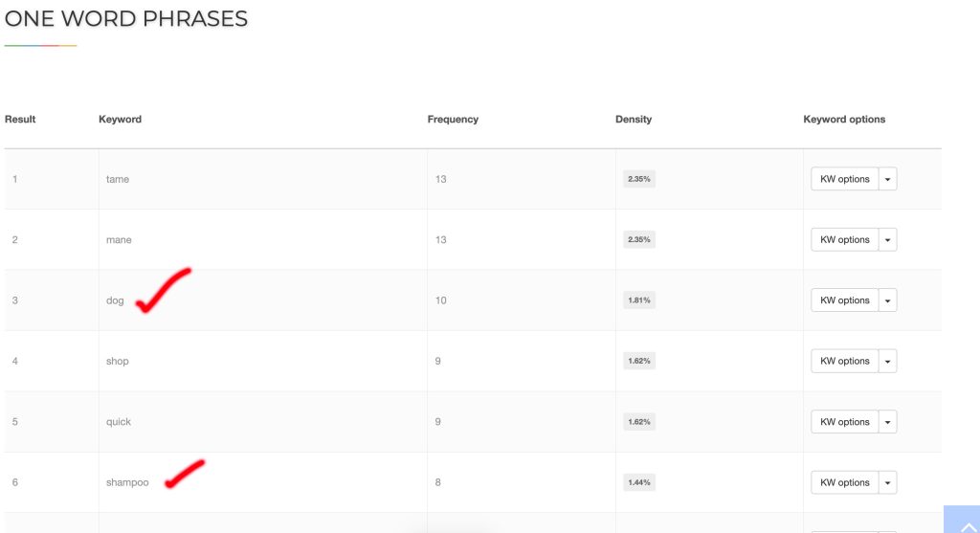Click the 2.35% density badge for tame
The image size is (980, 533).
tap(638, 179)
